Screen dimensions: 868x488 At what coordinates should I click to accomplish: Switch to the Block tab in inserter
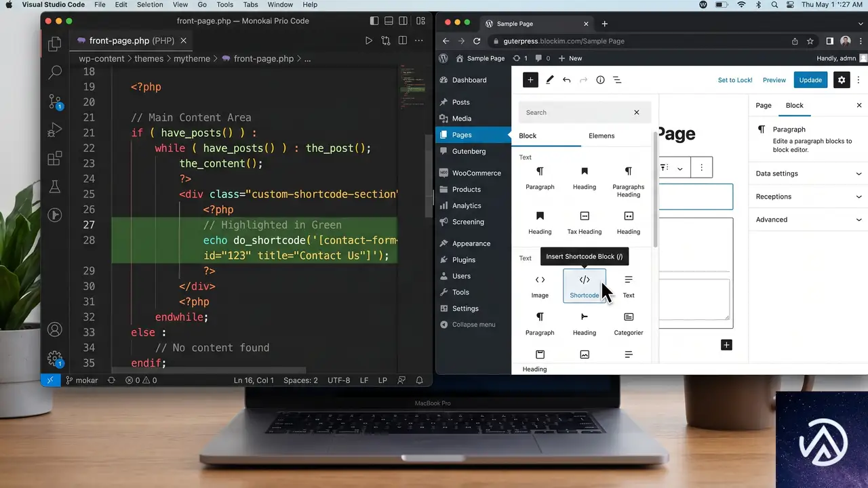pyautogui.click(x=528, y=136)
